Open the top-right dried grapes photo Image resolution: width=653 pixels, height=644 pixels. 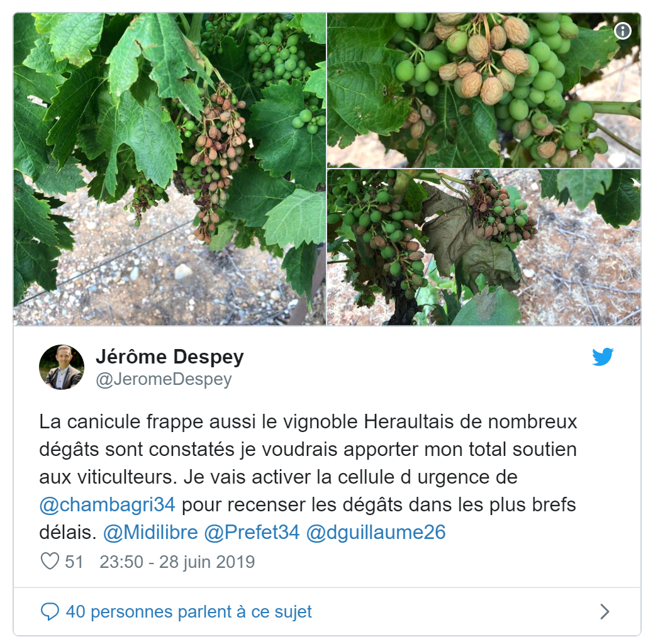pyautogui.click(x=484, y=91)
